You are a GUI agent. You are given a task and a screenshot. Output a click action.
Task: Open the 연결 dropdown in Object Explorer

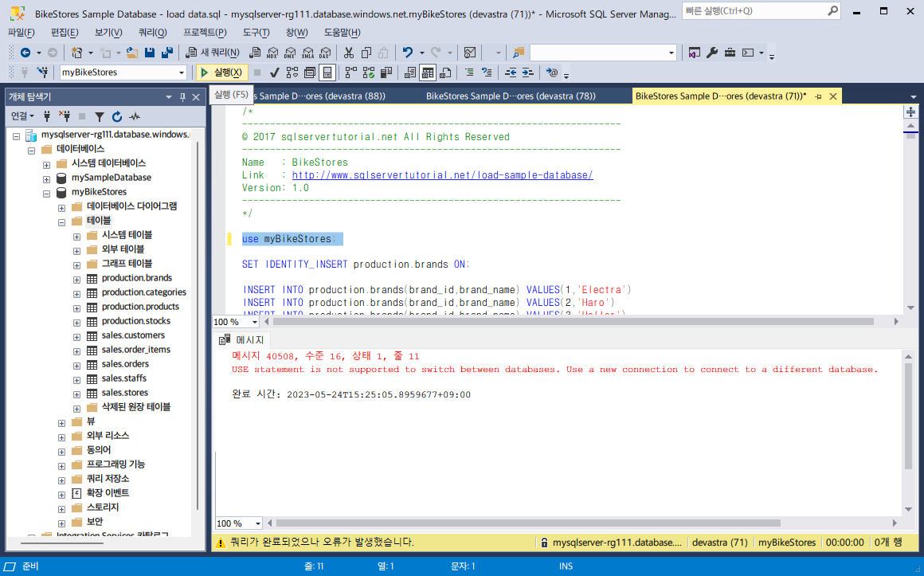pos(23,117)
